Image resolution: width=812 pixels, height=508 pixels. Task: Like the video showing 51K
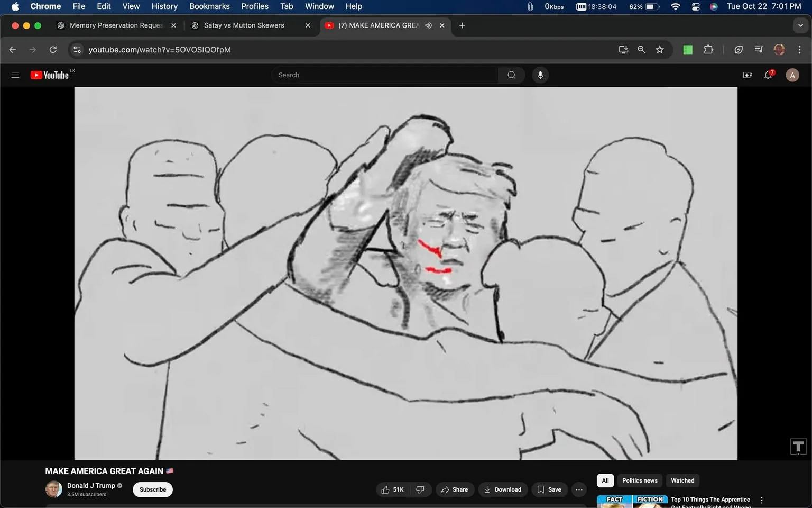tap(392, 489)
